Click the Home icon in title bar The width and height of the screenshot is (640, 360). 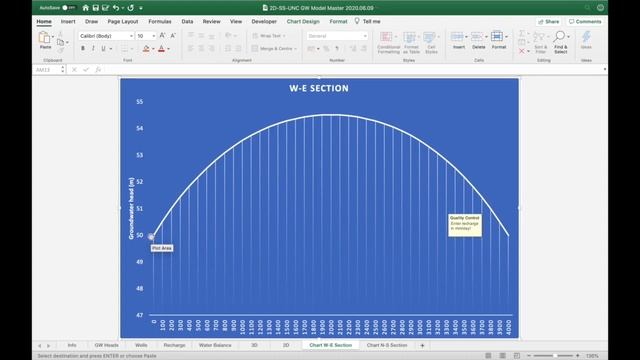click(x=85, y=8)
